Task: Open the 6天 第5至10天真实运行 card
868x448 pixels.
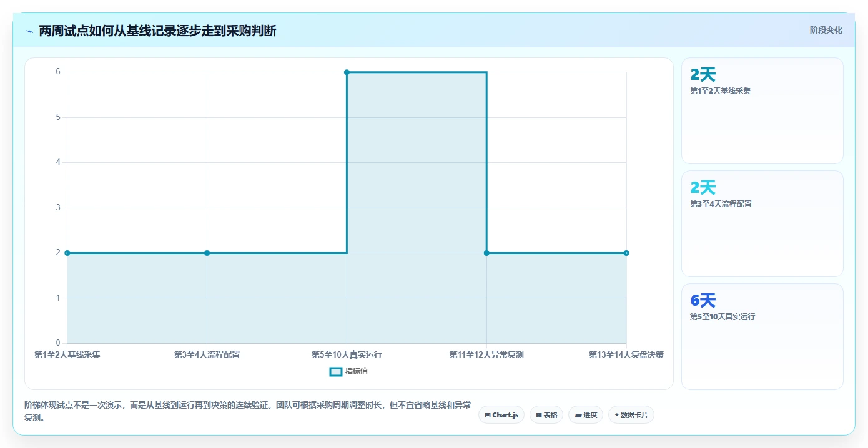Action: [762, 337]
